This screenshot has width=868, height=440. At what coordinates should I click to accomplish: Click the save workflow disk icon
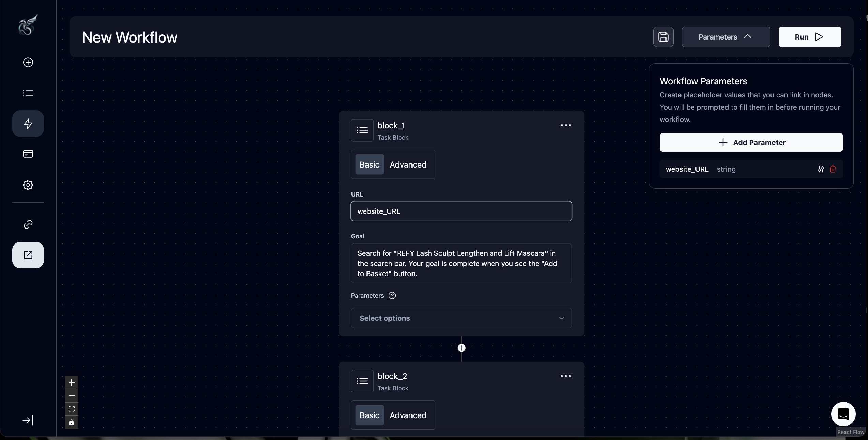663,37
